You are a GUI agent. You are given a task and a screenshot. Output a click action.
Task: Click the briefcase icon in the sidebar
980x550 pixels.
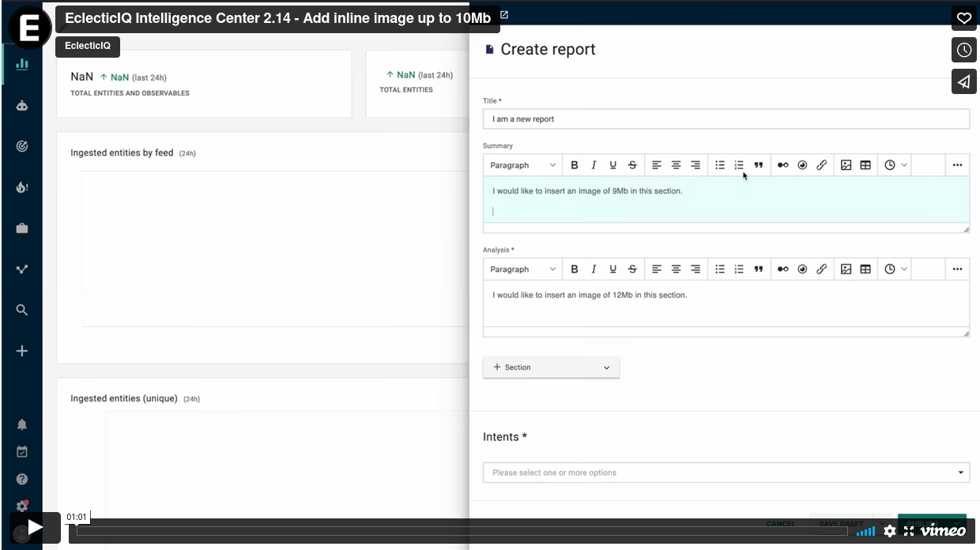point(21,228)
